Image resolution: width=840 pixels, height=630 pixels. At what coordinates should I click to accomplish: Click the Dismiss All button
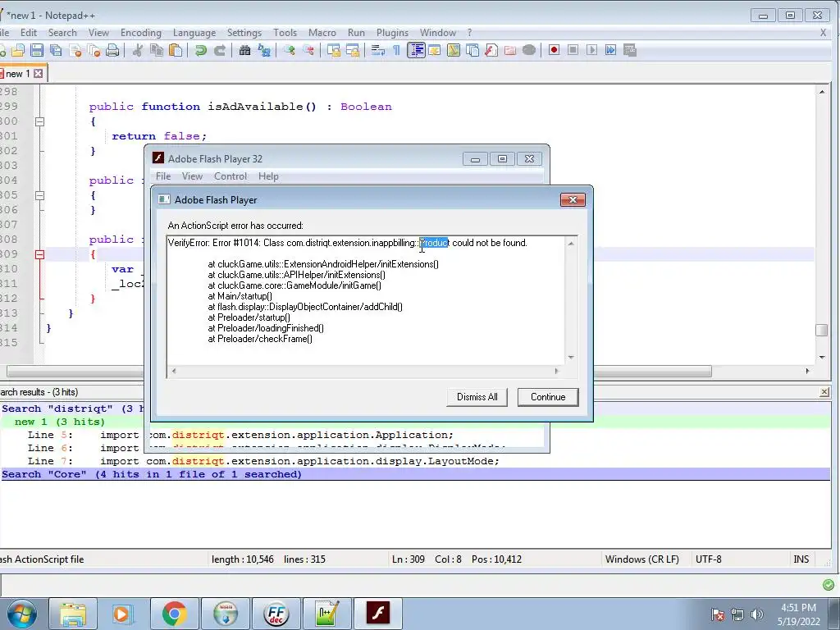click(x=477, y=397)
